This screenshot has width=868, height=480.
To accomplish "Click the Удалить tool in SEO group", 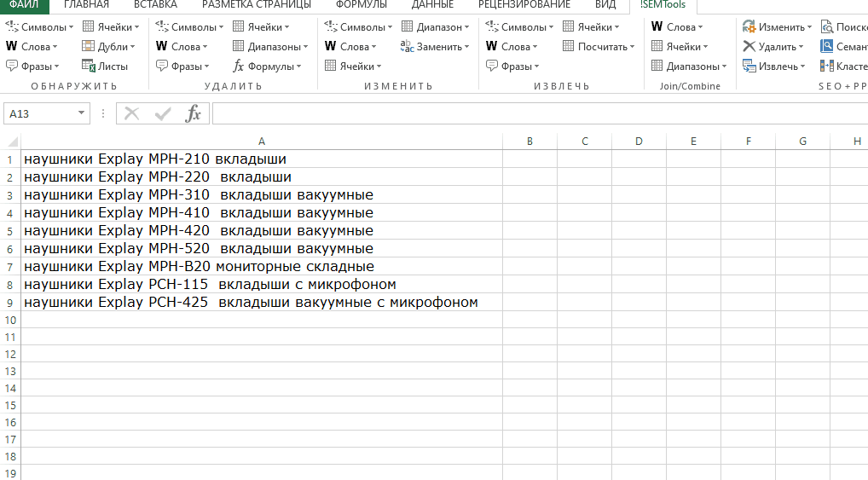I will pos(773,47).
